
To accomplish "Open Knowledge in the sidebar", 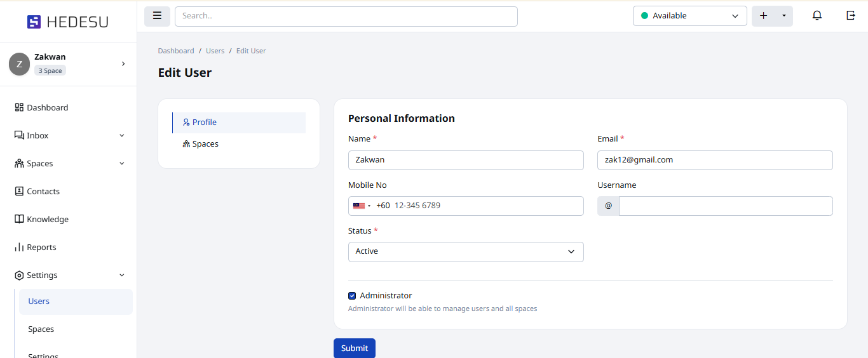I will point(47,220).
